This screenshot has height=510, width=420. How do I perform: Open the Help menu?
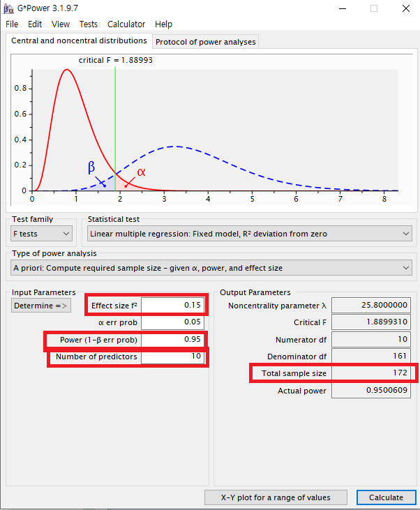click(164, 24)
